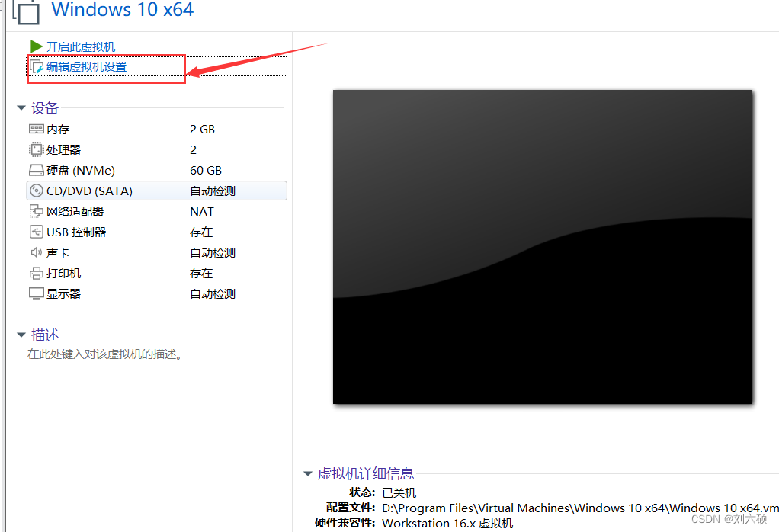This screenshot has width=779, height=532.
Task: Click the black VM screen preview
Action: (x=543, y=247)
